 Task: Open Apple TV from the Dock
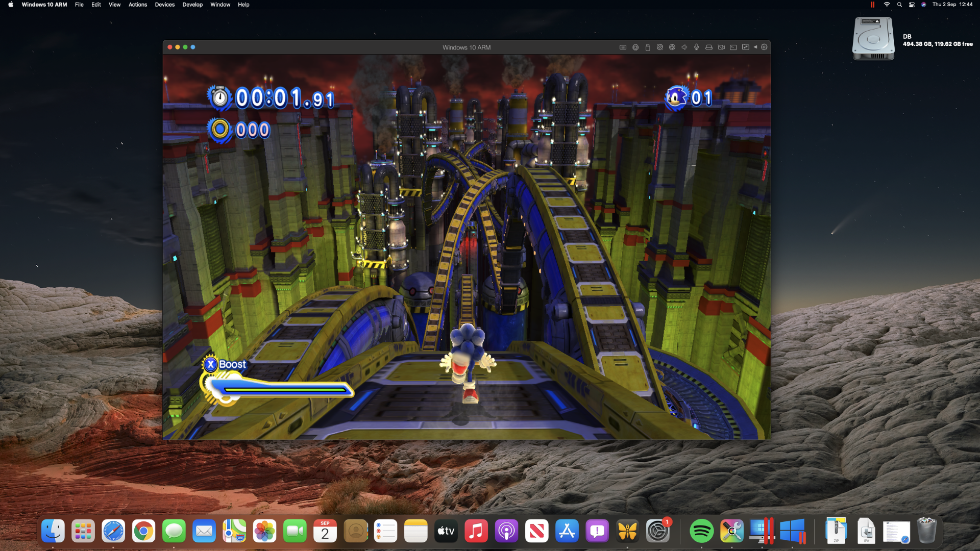pos(446,531)
